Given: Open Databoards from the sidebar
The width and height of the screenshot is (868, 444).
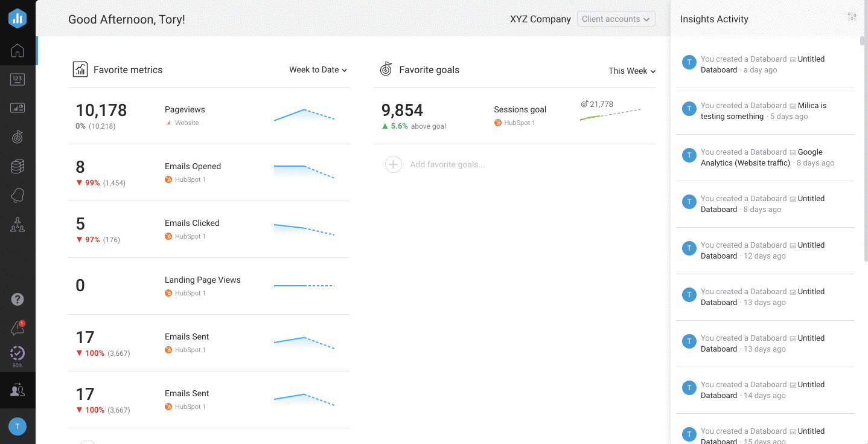Looking at the screenshot, I should (x=18, y=108).
